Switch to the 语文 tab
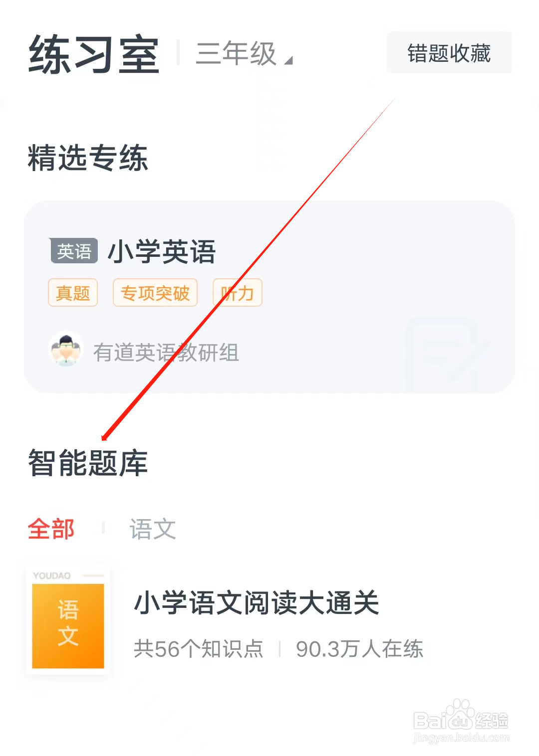Viewport: 539px width, 756px height. pyautogui.click(x=153, y=529)
